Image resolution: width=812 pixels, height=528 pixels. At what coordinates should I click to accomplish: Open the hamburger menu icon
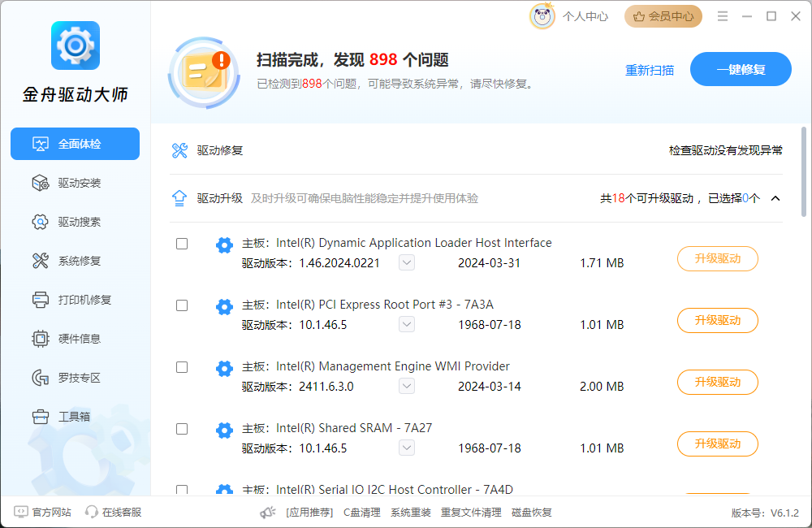(x=723, y=16)
